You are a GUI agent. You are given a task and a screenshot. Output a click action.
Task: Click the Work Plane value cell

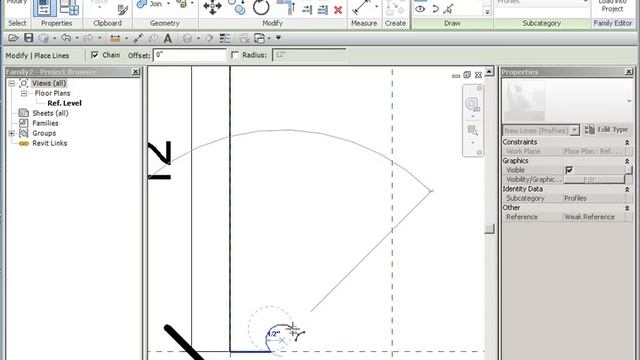[594, 151]
